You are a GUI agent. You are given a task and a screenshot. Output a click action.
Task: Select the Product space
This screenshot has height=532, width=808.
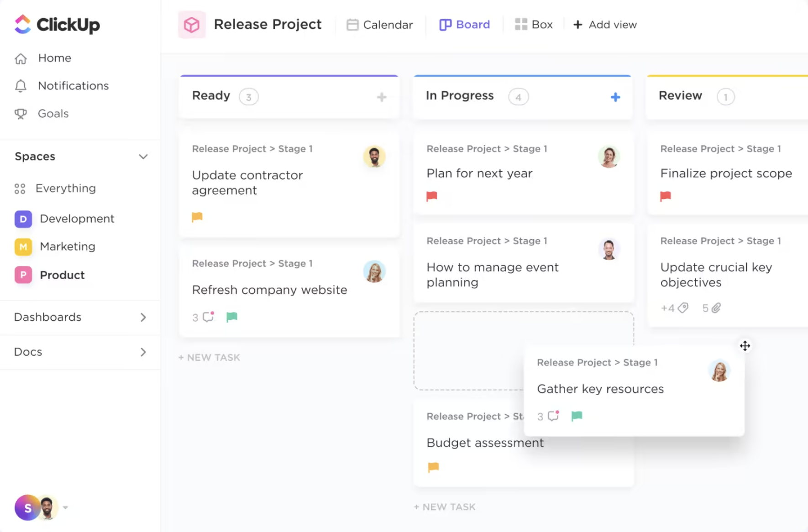(62, 275)
